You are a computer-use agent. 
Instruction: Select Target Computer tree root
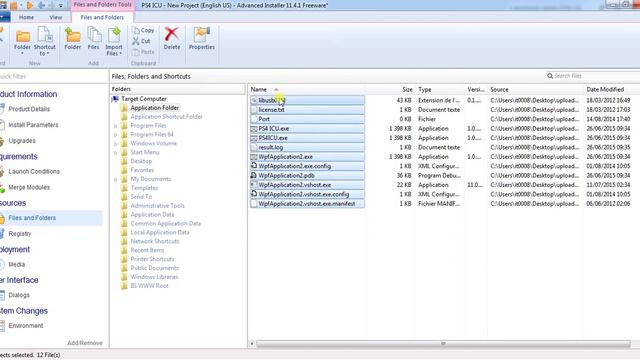pos(144,99)
